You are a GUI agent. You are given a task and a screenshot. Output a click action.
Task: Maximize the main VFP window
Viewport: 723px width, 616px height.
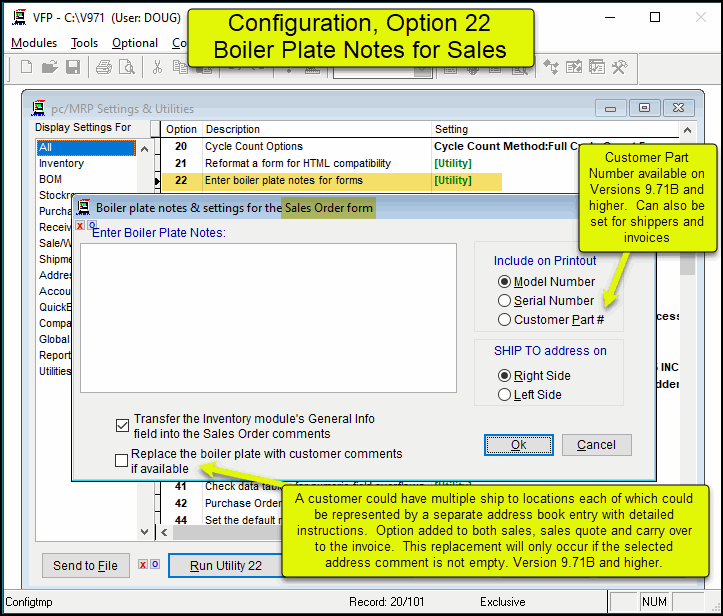pyautogui.click(x=655, y=18)
